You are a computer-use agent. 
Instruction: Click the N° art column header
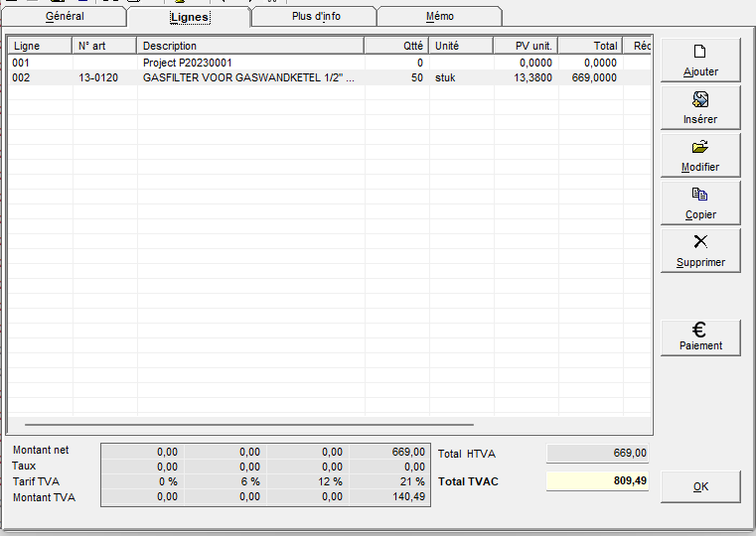(x=104, y=46)
